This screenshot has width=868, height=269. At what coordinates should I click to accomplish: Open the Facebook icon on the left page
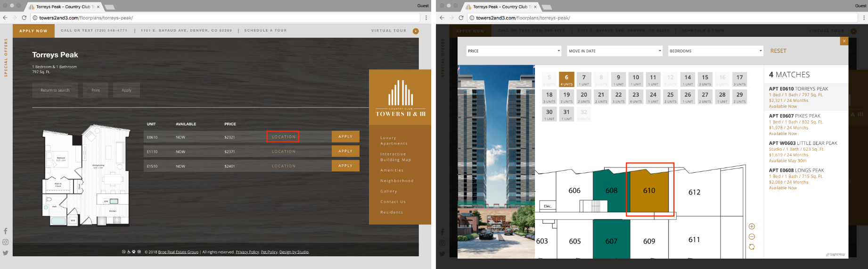(x=5, y=231)
